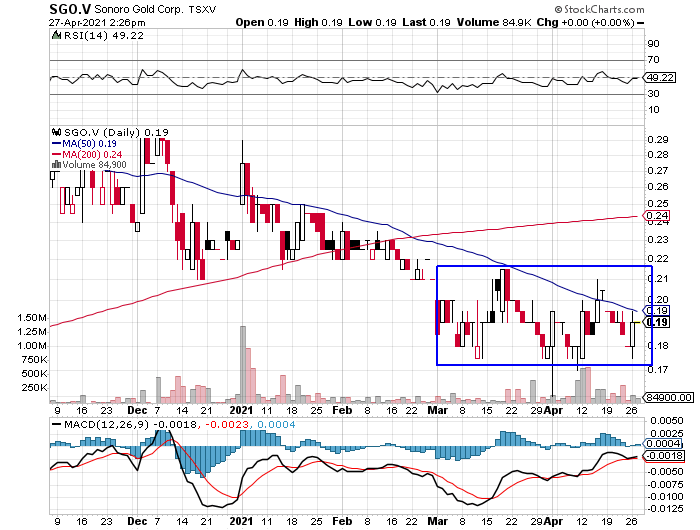Click the 0.0050 MACD axis label
Screen dimensions: 700x530
(667, 421)
